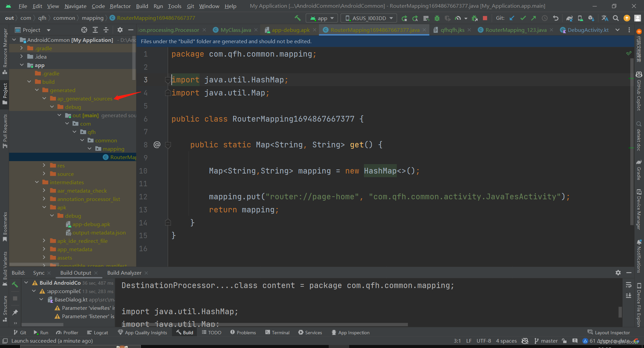Click the Search Everywhere magnifier icon
This screenshot has height=348, width=644.
click(x=616, y=18)
